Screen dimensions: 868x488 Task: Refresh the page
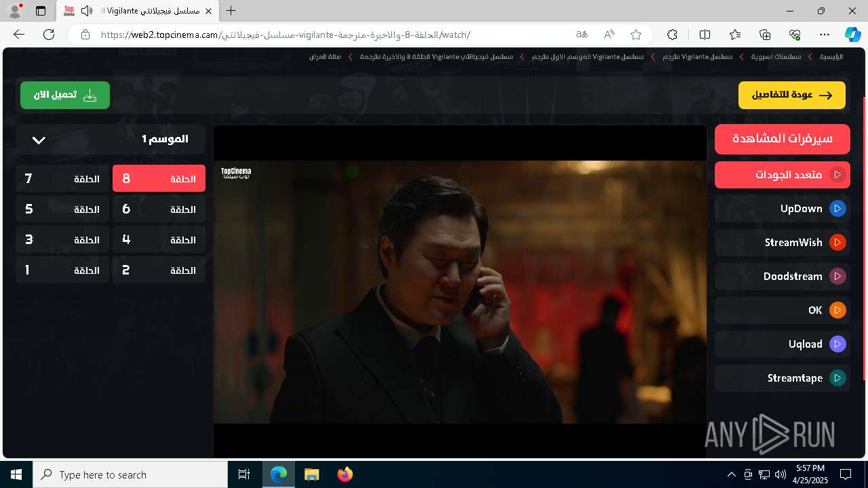pyautogui.click(x=49, y=35)
